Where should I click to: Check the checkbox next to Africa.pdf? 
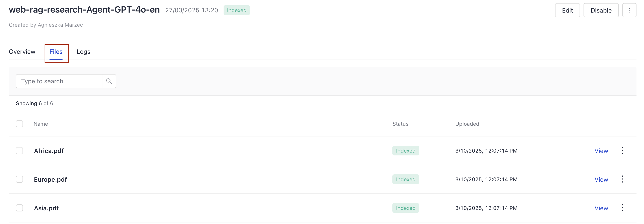tap(19, 151)
